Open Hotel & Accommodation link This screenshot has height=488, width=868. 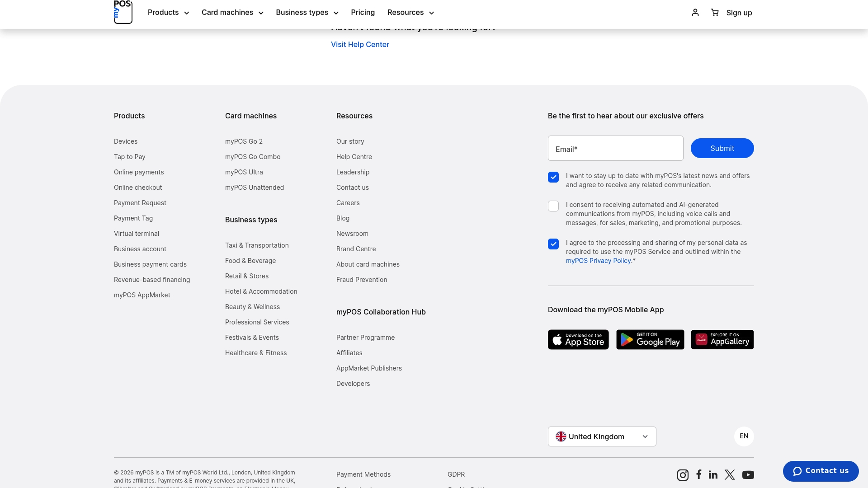pyautogui.click(x=261, y=291)
